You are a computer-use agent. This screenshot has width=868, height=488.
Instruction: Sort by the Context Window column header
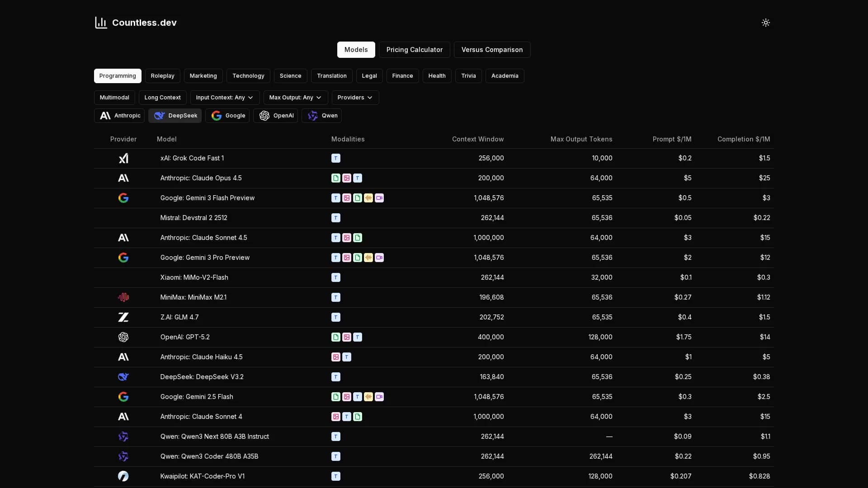click(x=478, y=139)
